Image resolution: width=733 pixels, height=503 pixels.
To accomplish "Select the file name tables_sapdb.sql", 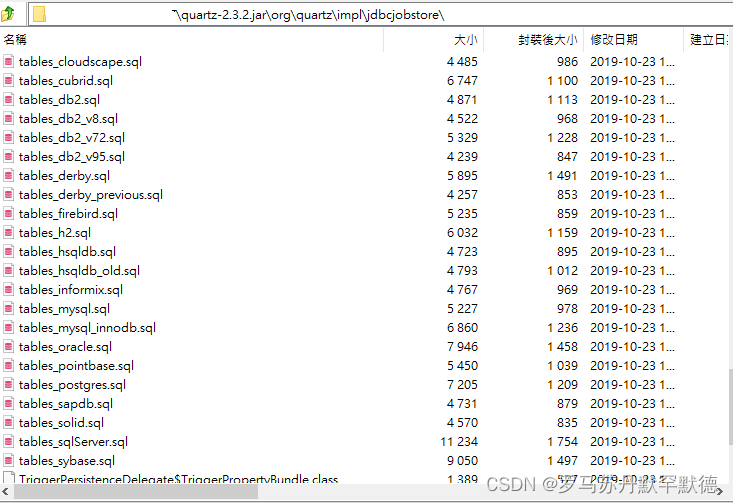I will click(x=66, y=404).
